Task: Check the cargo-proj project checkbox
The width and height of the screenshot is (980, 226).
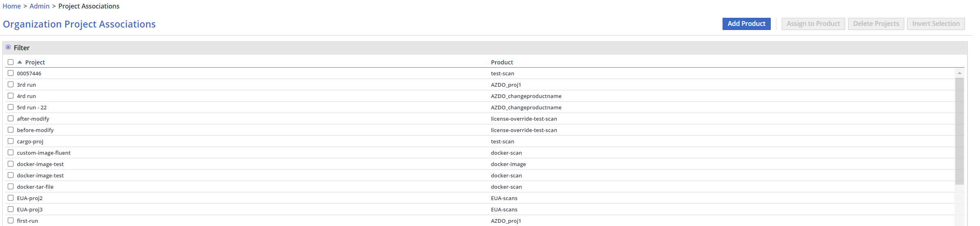Action: pos(11,141)
